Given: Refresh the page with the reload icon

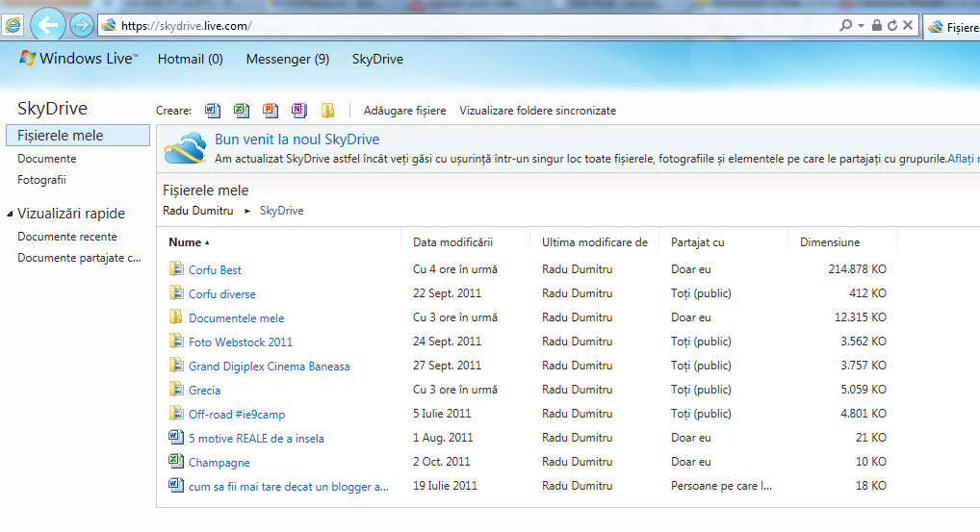Looking at the screenshot, I should pos(892,26).
